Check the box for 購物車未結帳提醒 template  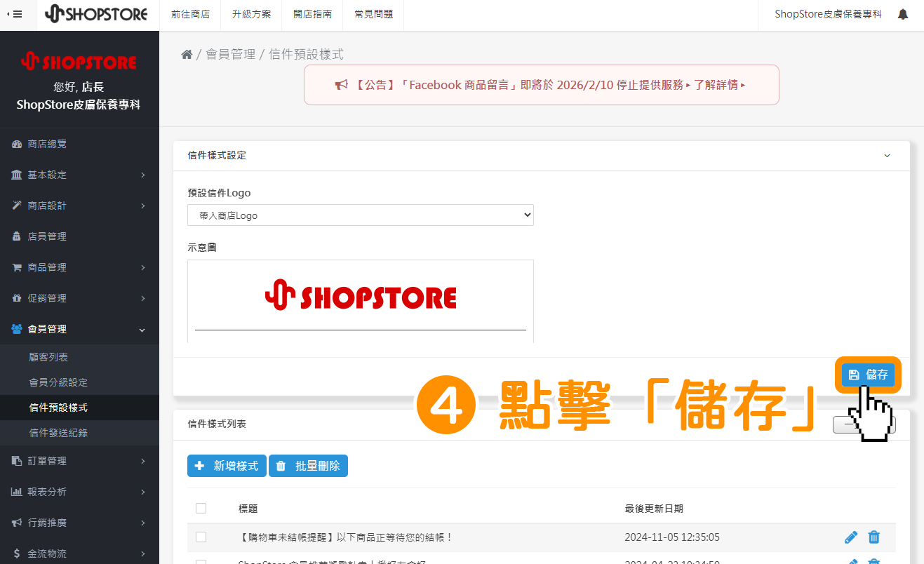201,537
